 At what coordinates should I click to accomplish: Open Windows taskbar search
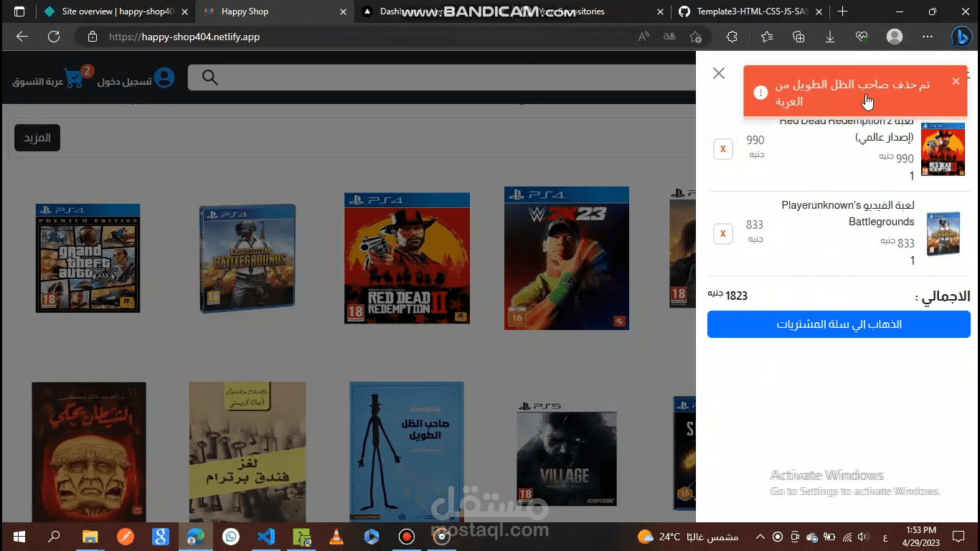[x=54, y=536]
